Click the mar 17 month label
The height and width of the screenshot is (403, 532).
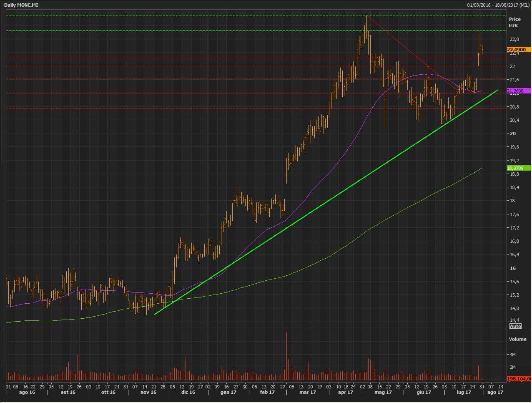tap(307, 392)
